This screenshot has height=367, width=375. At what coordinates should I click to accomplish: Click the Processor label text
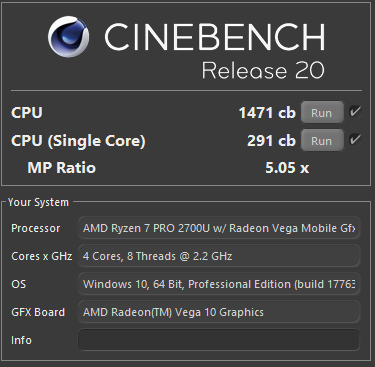point(36,228)
